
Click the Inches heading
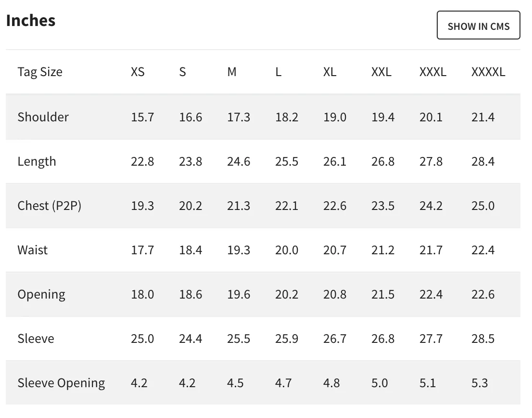point(31,20)
